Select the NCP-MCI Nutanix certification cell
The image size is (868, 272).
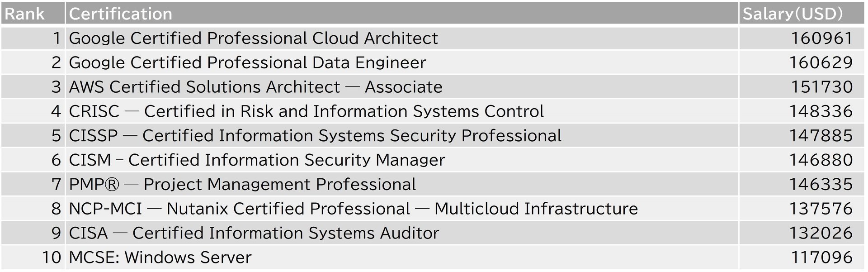tap(402, 209)
